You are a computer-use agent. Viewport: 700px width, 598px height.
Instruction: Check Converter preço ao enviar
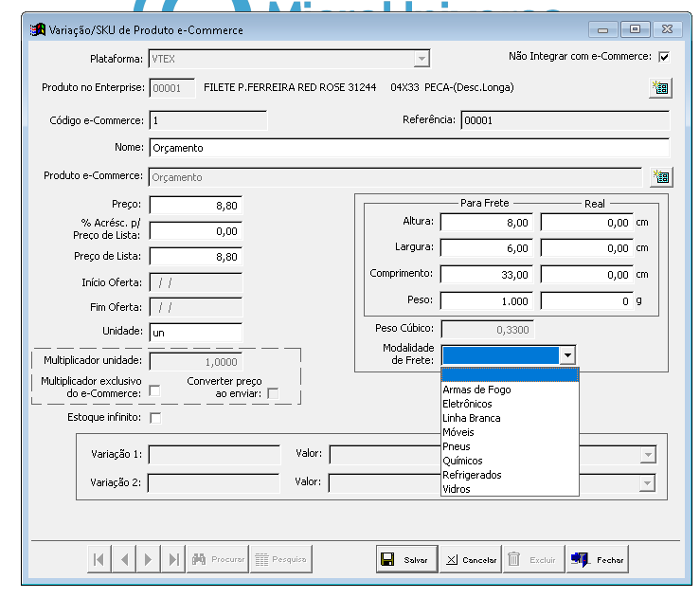click(x=273, y=393)
